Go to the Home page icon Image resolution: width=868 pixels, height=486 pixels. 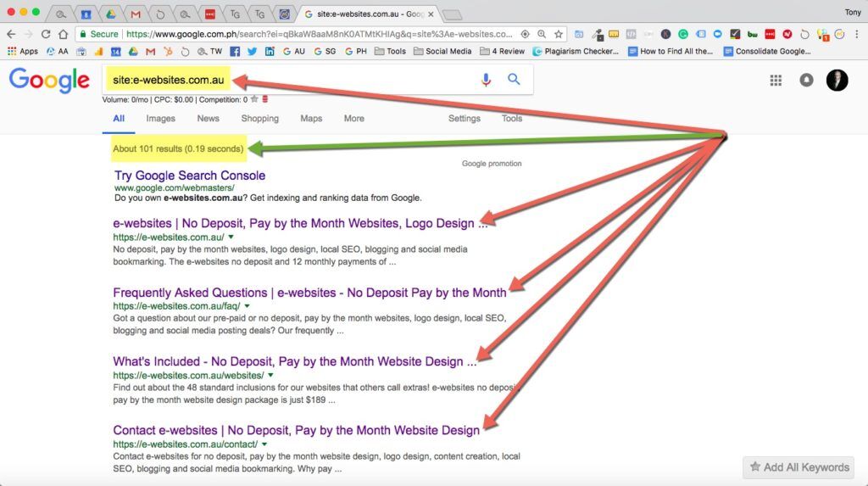63,34
